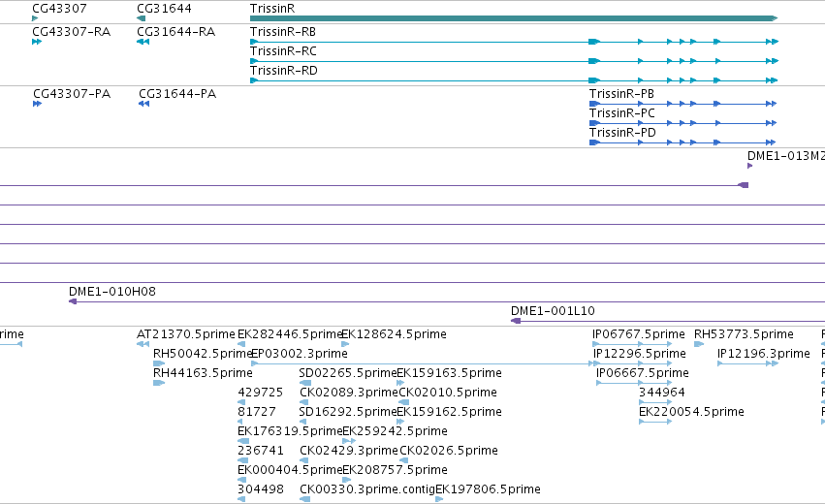The width and height of the screenshot is (825, 504).
Task: Click the feature labeled 344964
Action: [x=662, y=393]
